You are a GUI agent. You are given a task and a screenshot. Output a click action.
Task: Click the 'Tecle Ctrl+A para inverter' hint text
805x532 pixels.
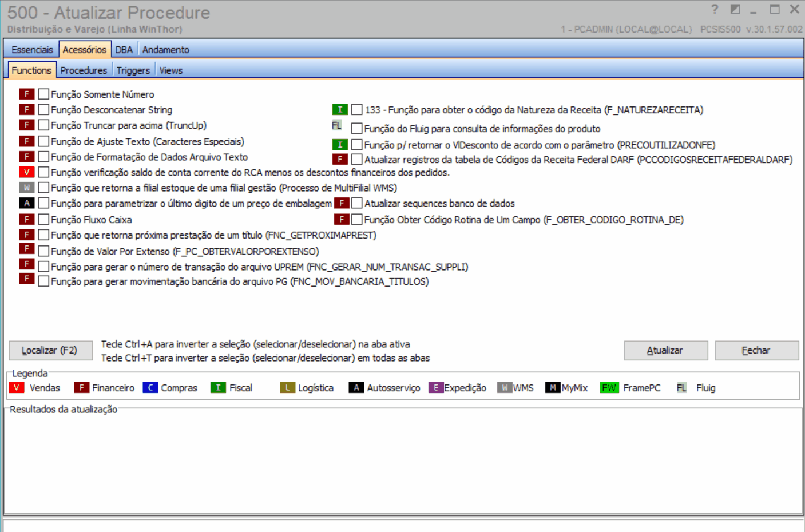coord(255,344)
